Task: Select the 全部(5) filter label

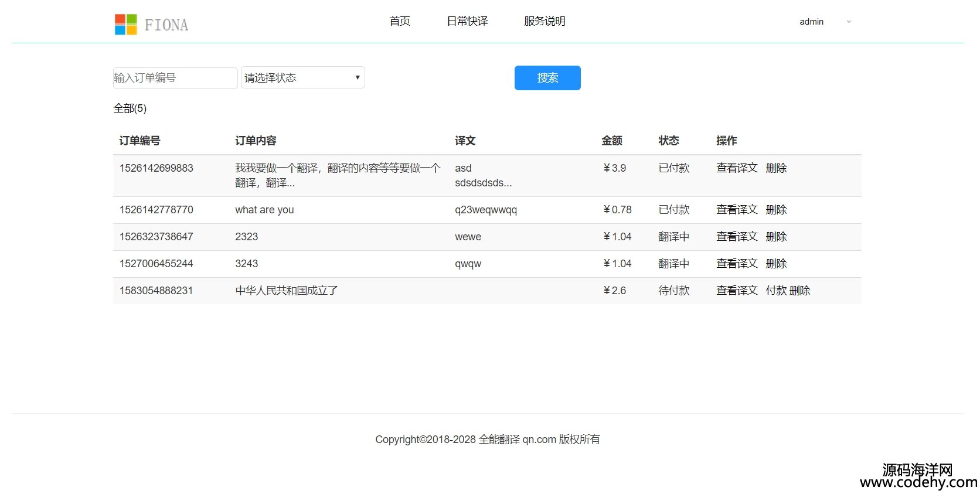Action: tap(130, 108)
